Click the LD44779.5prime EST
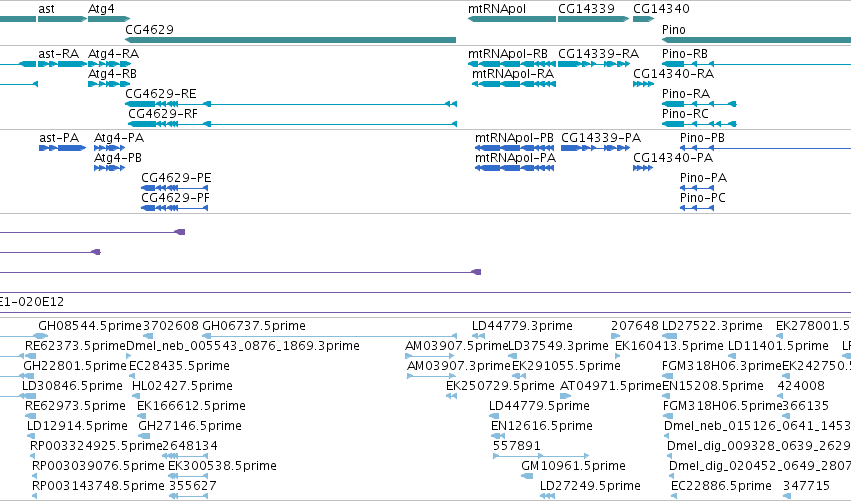The width and height of the screenshot is (851, 501). (x=539, y=406)
